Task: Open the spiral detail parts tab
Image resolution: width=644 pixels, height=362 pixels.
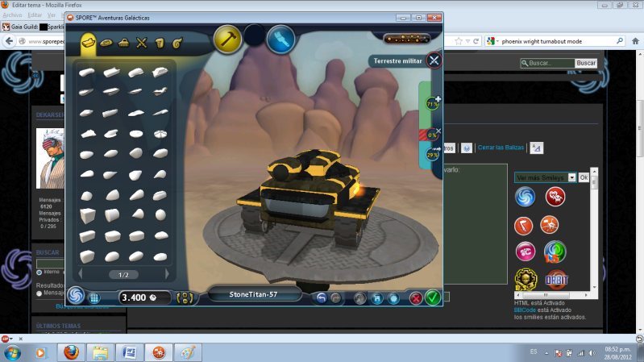Action: tap(177, 43)
